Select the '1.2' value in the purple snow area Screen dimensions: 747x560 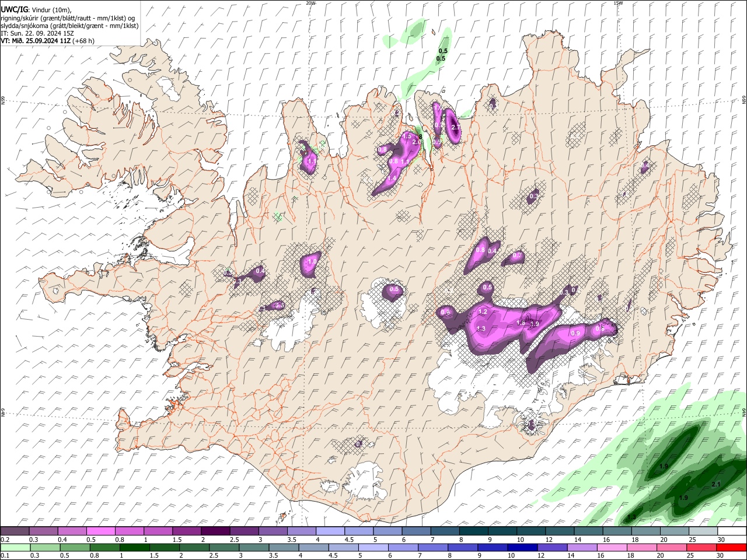(483, 312)
